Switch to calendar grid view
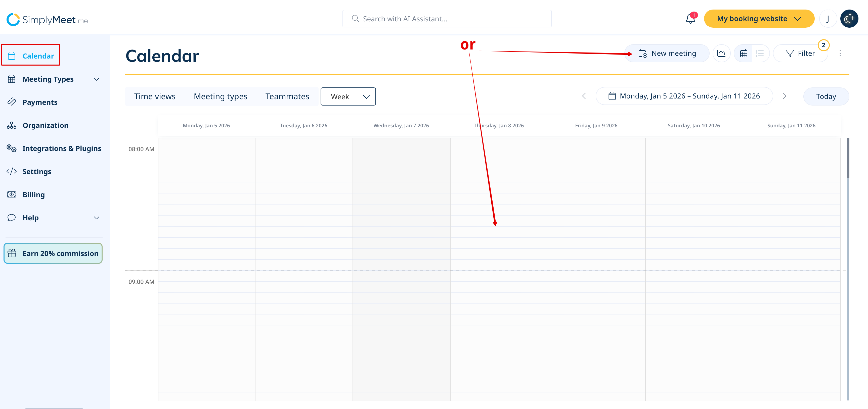 click(x=744, y=54)
